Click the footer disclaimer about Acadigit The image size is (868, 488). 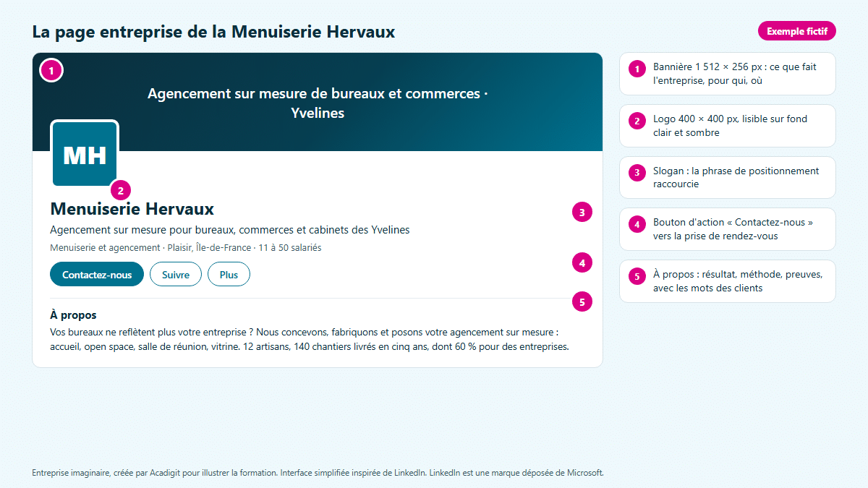point(318,473)
